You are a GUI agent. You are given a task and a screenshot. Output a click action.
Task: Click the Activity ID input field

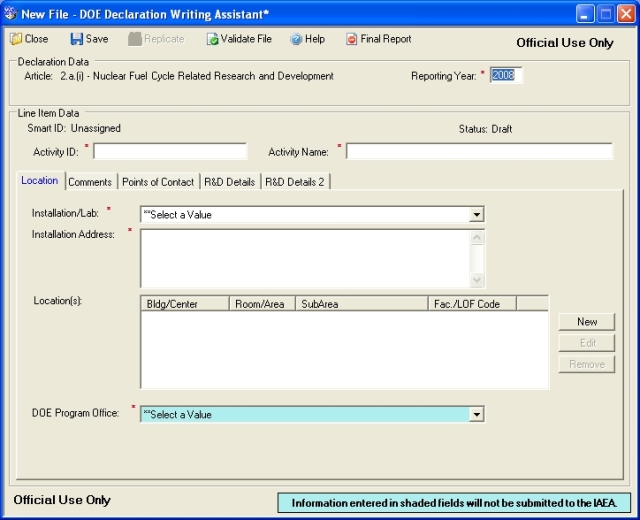coord(170,151)
